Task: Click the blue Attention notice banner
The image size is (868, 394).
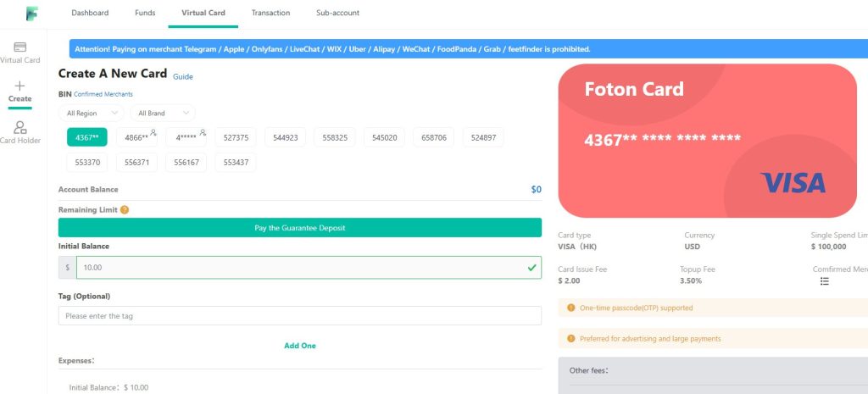Action: [468, 48]
